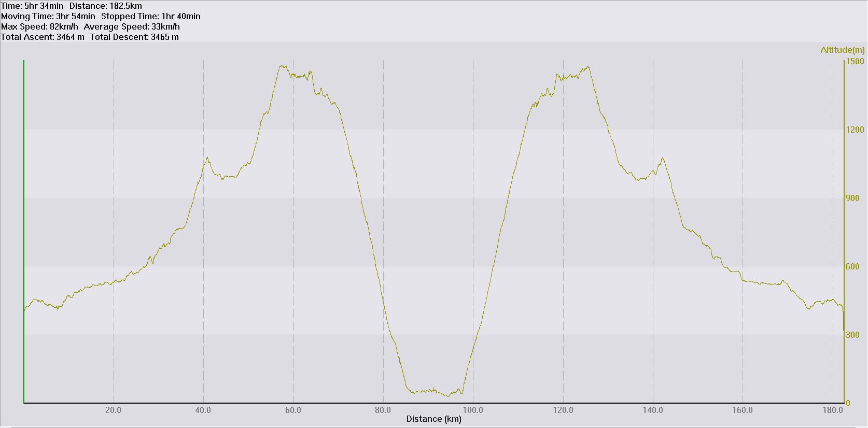Click the Time: 5hr 34min readout
The image size is (868, 428).
pos(32,6)
